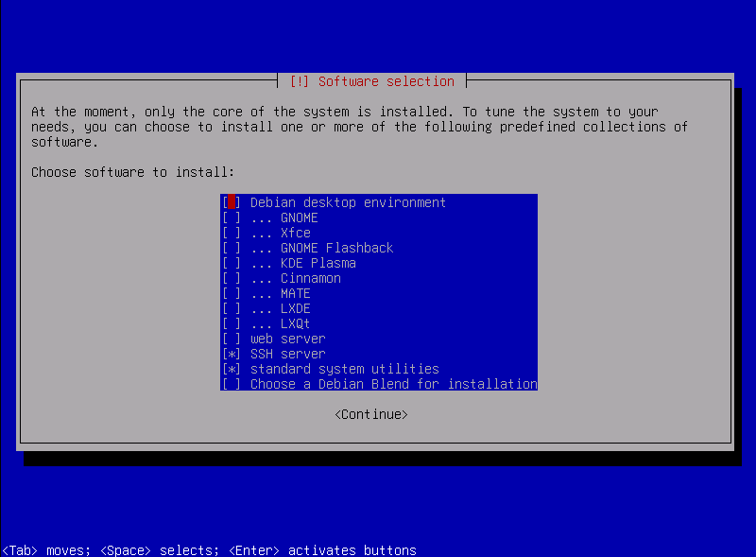Enable the GNOME desktop option

[232, 218]
